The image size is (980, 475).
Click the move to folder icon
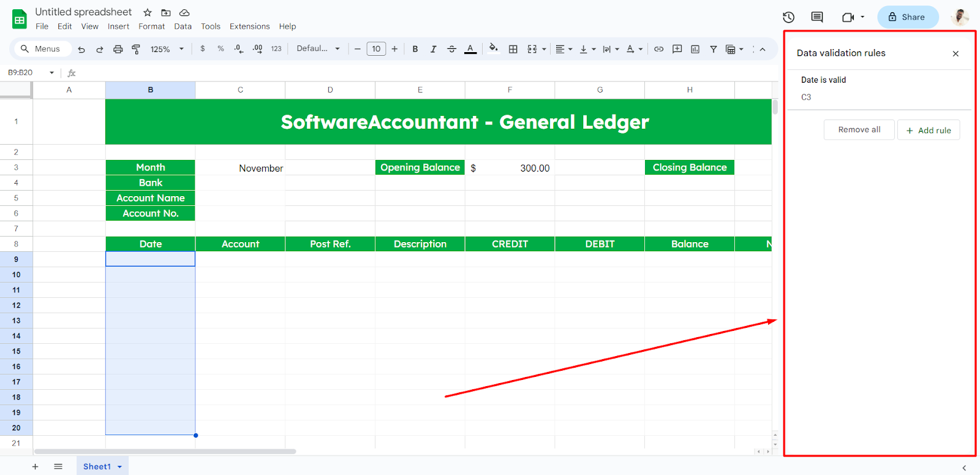click(x=166, y=12)
